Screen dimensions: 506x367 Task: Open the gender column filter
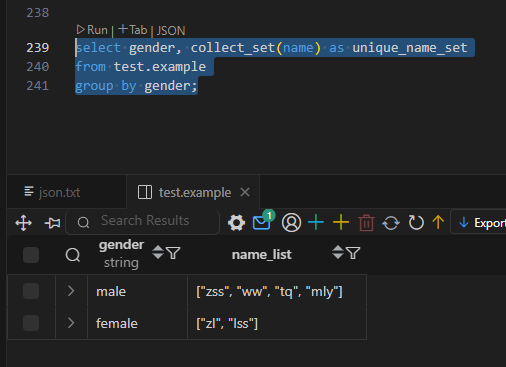pyautogui.click(x=173, y=253)
